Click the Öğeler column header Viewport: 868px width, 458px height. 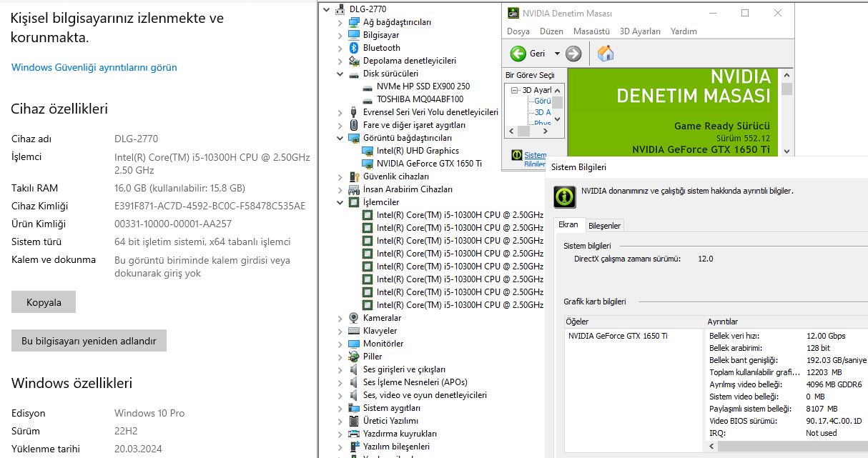coord(635,322)
